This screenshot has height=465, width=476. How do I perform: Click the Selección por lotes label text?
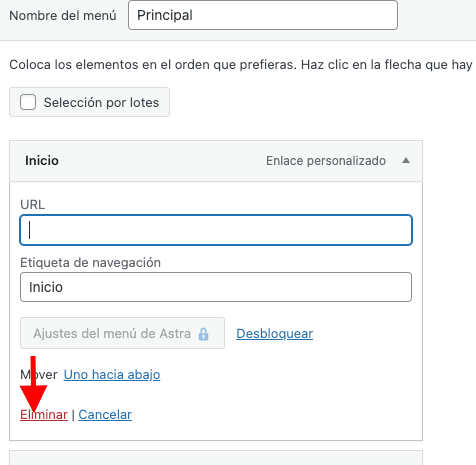pyautogui.click(x=101, y=102)
